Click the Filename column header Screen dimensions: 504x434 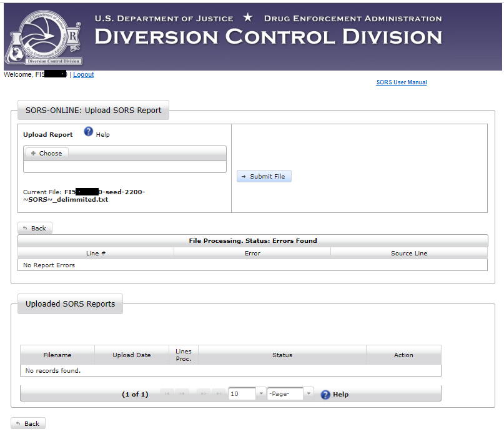(x=57, y=355)
